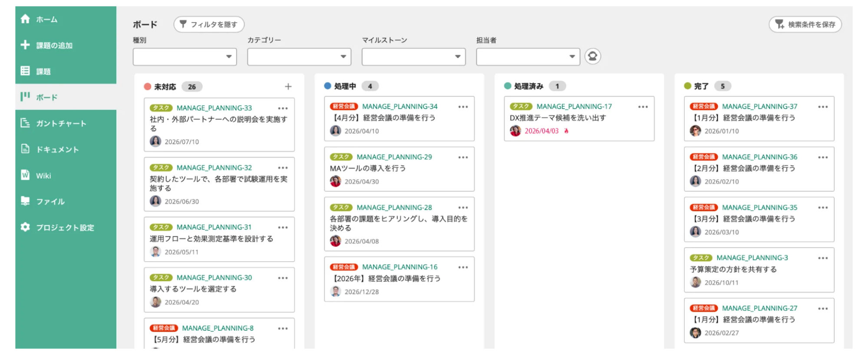The width and height of the screenshot is (868, 355).
Task: Toggle フィルタを隠す filter button
Action: pyautogui.click(x=209, y=24)
